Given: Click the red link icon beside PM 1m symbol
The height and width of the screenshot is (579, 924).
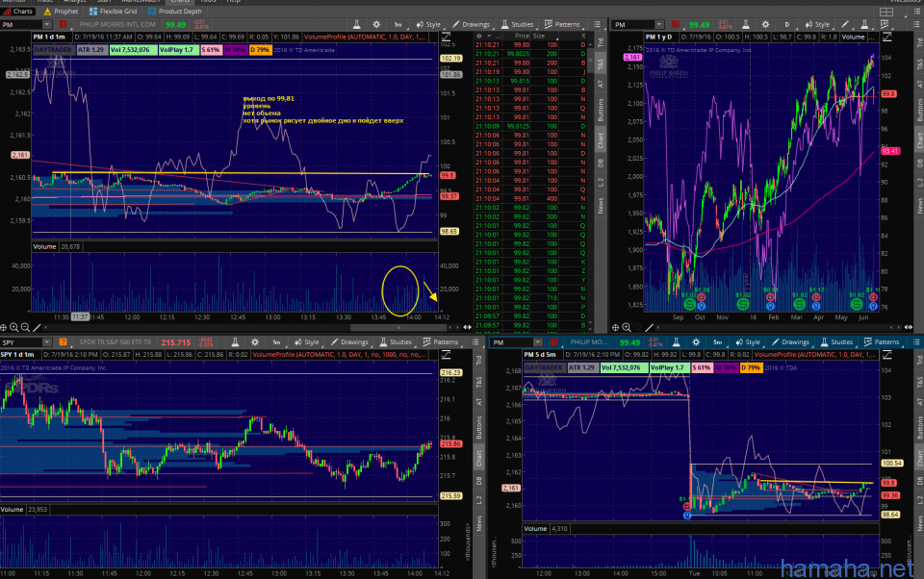Looking at the screenshot, I should pos(64,24).
